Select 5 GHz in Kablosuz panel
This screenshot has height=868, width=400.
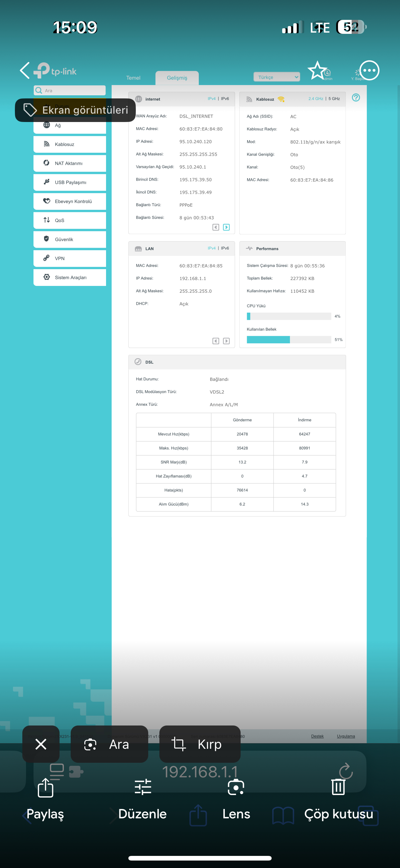[x=334, y=99]
